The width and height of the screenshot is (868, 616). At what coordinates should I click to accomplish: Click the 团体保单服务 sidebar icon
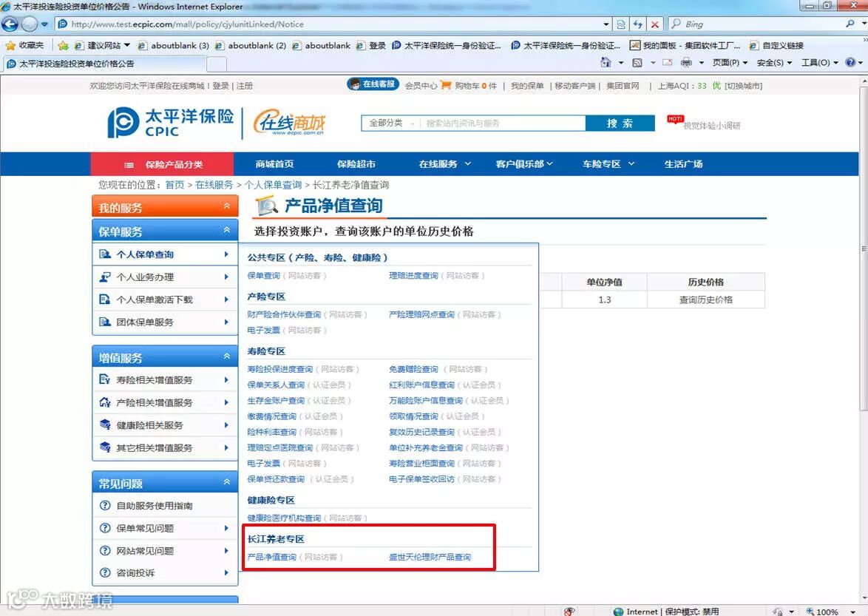pyautogui.click(x=105, y=322)
